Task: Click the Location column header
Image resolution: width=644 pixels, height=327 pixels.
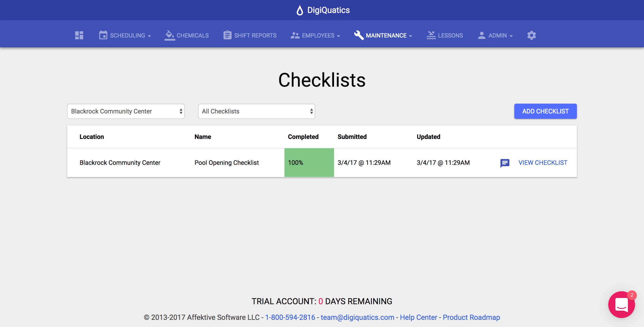Action: (92, 137)
